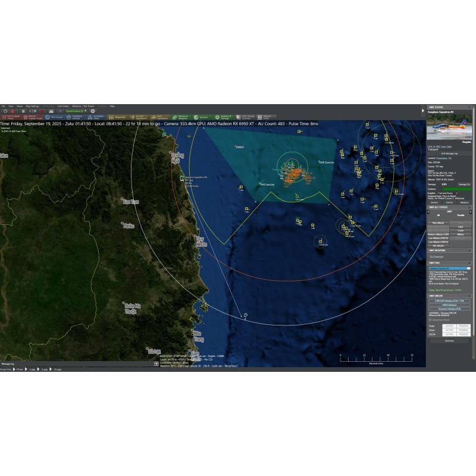Open Missions & Weapons toolbar button
The height and width of the screenshot is (476, 476).
point(182,118)
